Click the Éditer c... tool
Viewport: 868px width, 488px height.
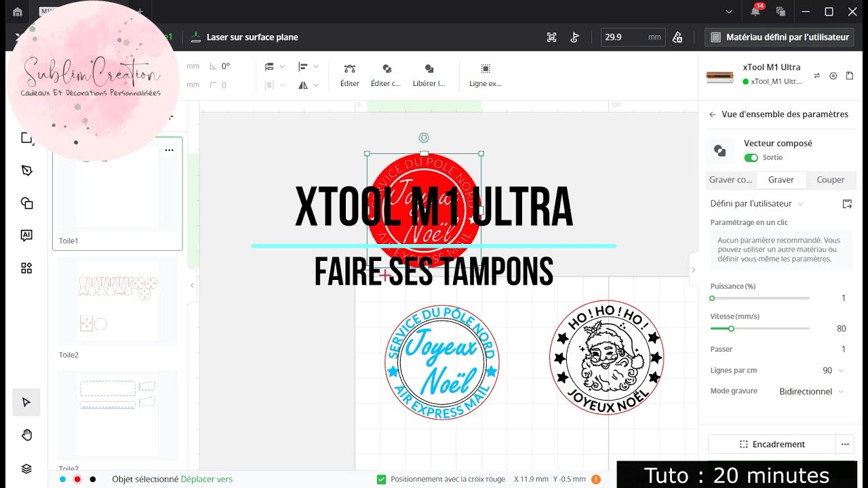(386, 75)
